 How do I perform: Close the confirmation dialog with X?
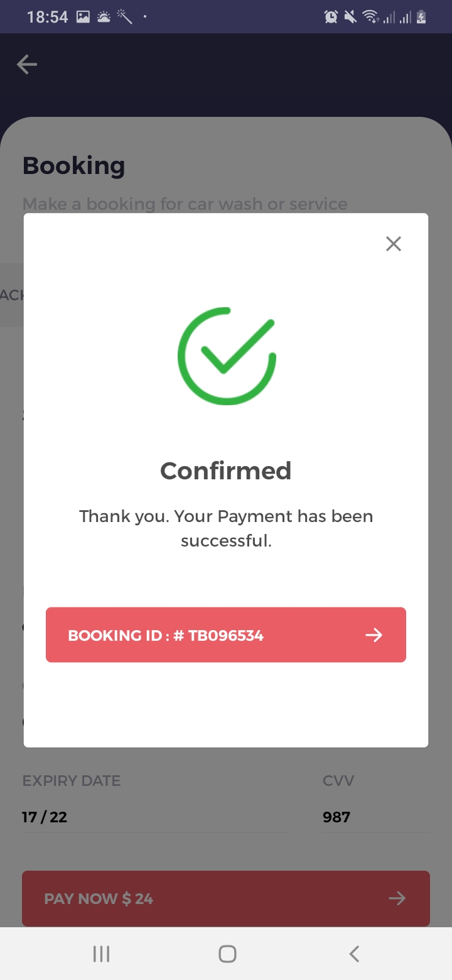394,244
